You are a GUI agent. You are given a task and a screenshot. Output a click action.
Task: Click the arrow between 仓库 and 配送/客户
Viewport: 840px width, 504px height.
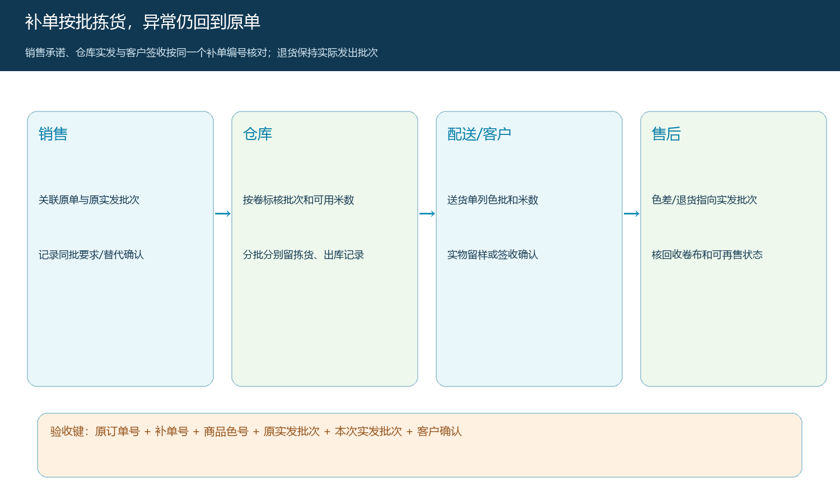[427, 213]
